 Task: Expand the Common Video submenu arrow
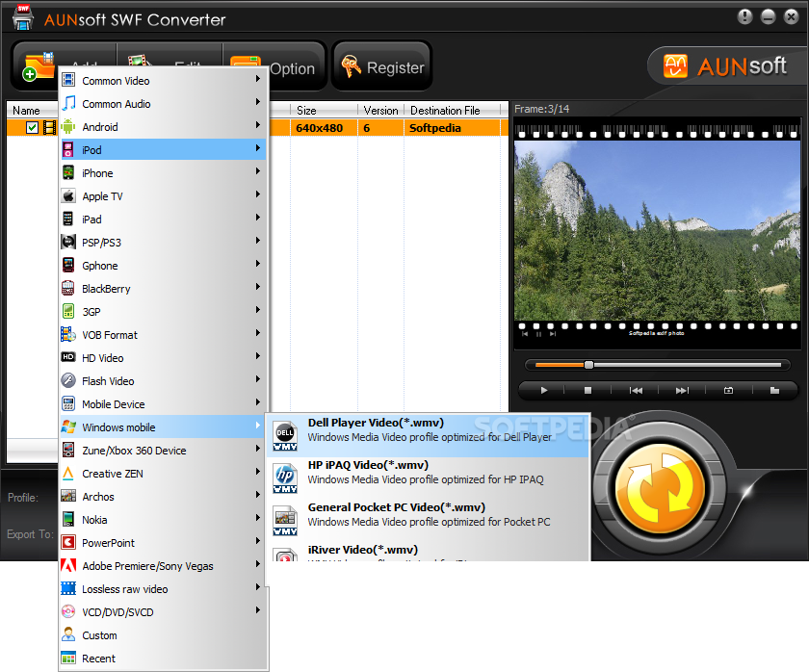257,78
